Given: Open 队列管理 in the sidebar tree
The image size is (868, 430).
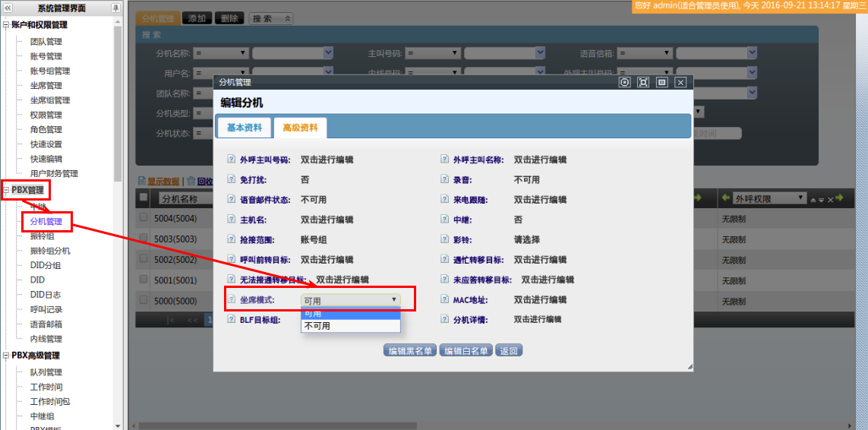Looking at the screenshot, I should coord(46,372).
